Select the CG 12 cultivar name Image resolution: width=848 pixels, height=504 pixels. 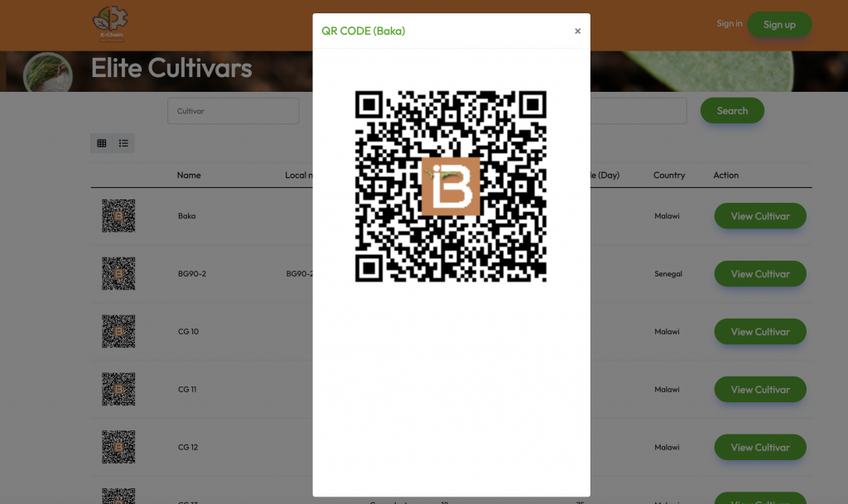188,447
